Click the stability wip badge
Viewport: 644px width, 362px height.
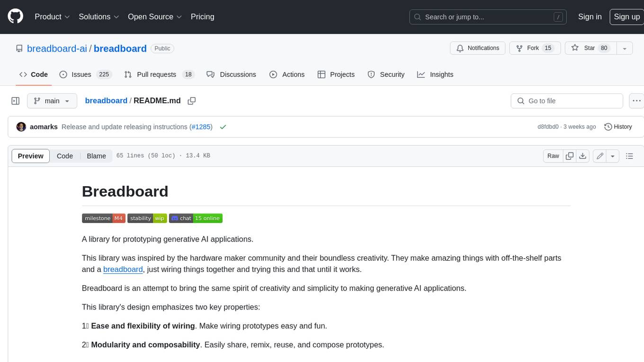[147, 218]
